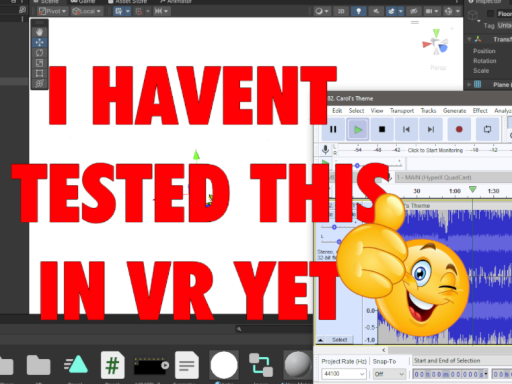Open Audacity View menu
Image resolution: width=512 pixels, height=384 pixels.
377,111
